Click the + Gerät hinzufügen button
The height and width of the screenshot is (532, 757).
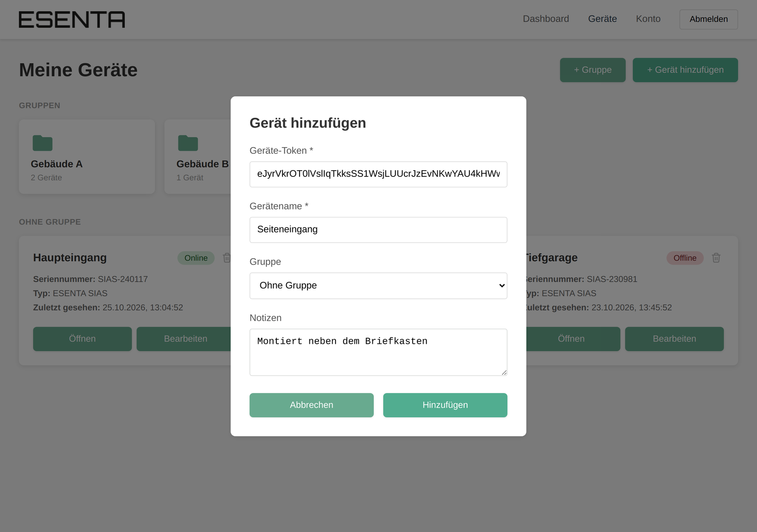coord(686,70)
